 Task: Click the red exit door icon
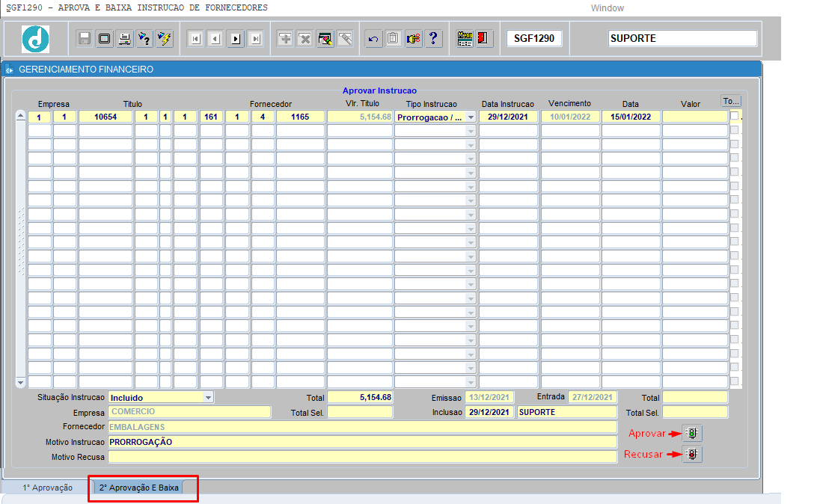(x=483, y=39)
